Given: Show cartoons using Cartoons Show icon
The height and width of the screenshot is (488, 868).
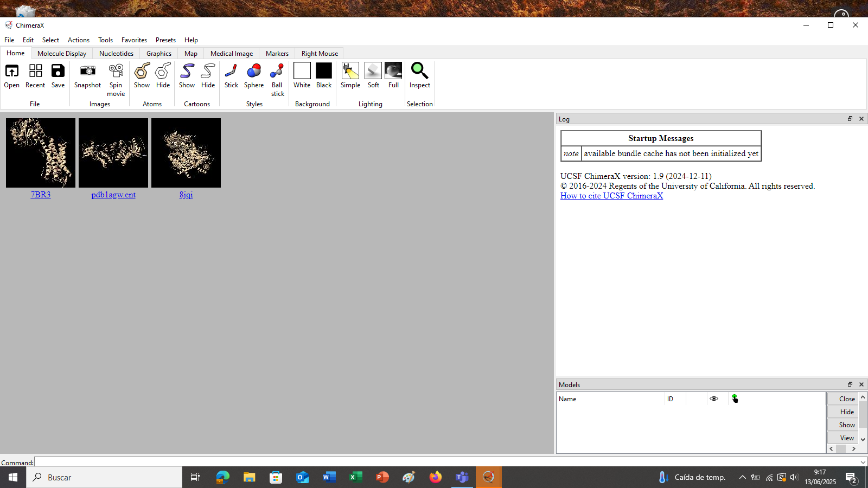Looking at the screenshot, I should [187, 76].
